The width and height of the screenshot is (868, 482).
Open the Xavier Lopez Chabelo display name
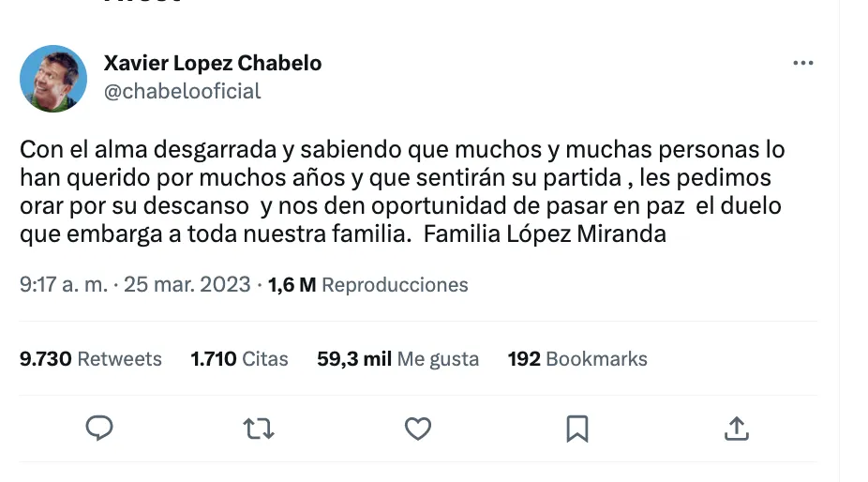pos(213,64)
